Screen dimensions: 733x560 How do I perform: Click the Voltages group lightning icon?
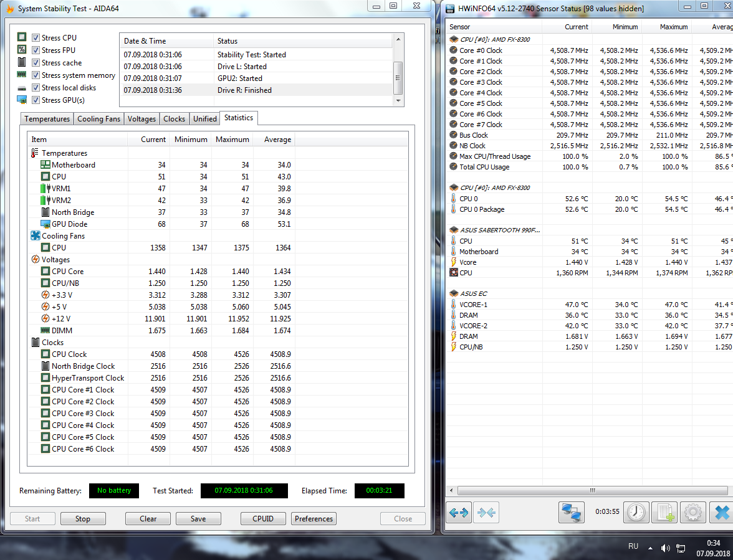click(x=35, y=259)
